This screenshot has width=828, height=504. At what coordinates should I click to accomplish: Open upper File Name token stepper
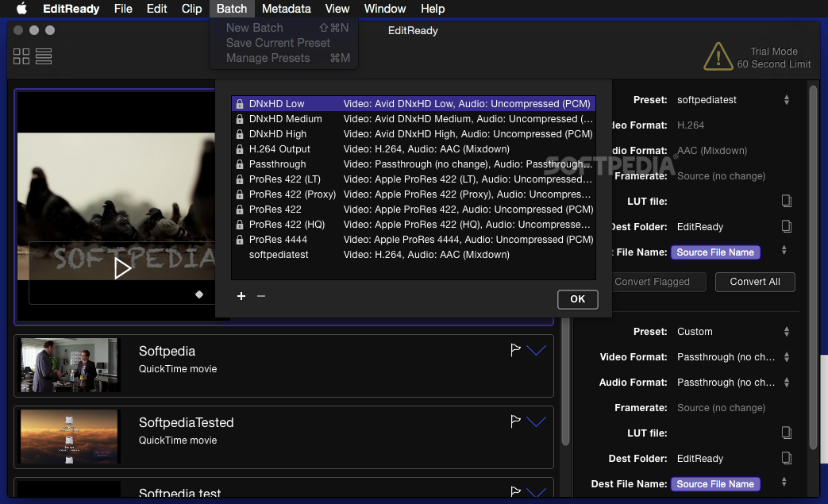(x=784, y=250)
